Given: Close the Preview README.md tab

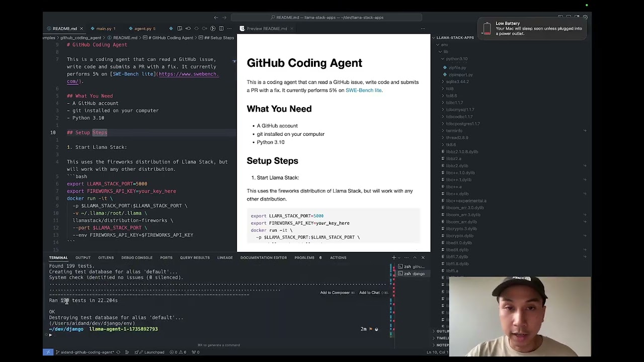Looking at the screenshot, I should pos(291,29).
